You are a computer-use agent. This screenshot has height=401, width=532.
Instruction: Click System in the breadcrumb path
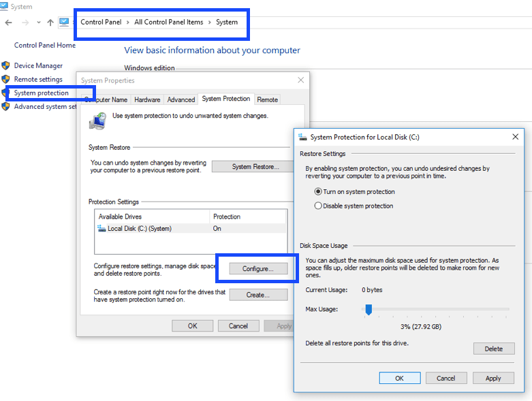coord(227,22)
